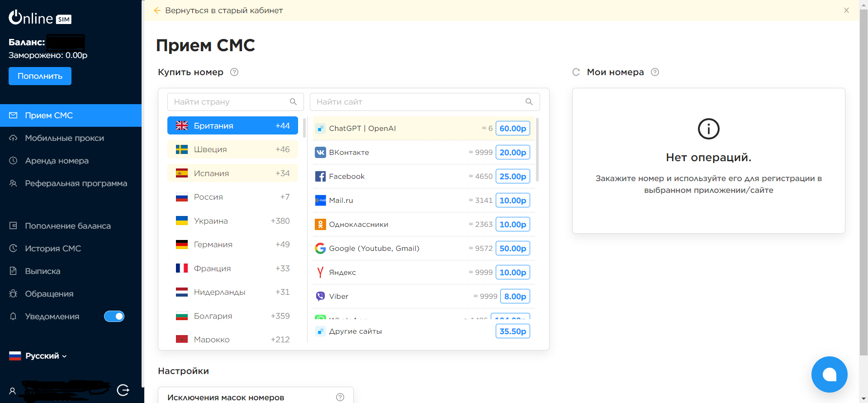868x403 pixels.
Task: Click the country list scrollbar
Action: tap(304, 128)
